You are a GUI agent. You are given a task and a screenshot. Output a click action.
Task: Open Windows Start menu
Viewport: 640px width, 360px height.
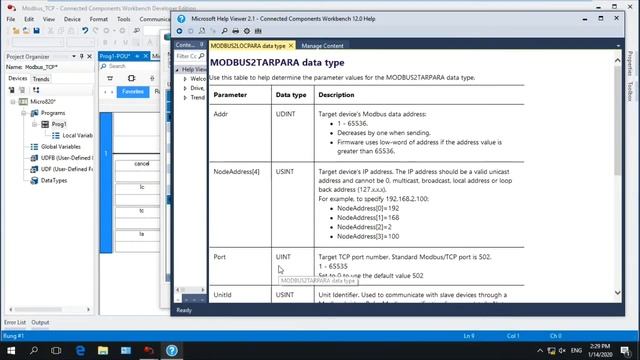click(11, 351)
